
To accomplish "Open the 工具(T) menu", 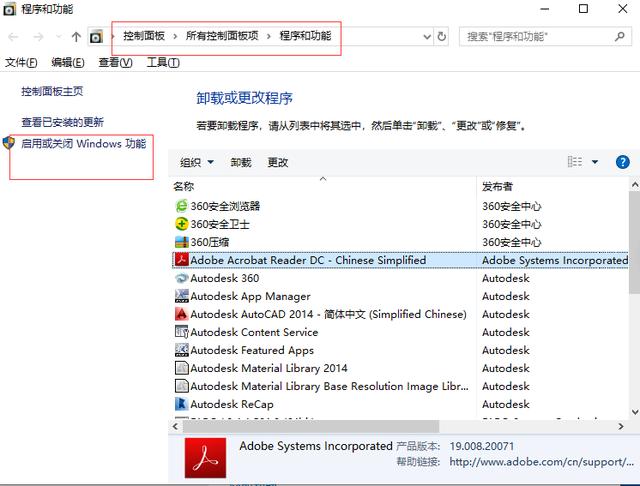I will click(163, 62).
